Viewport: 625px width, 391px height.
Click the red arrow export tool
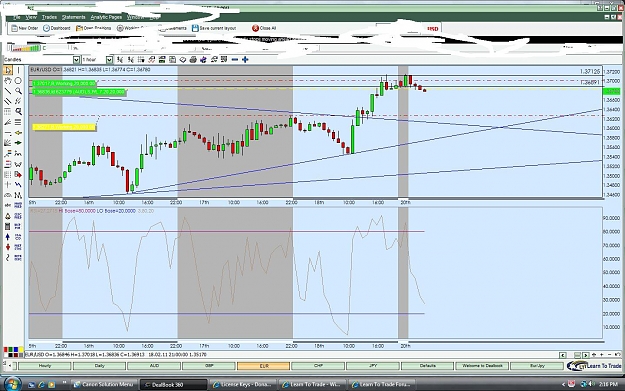point(18,174)
